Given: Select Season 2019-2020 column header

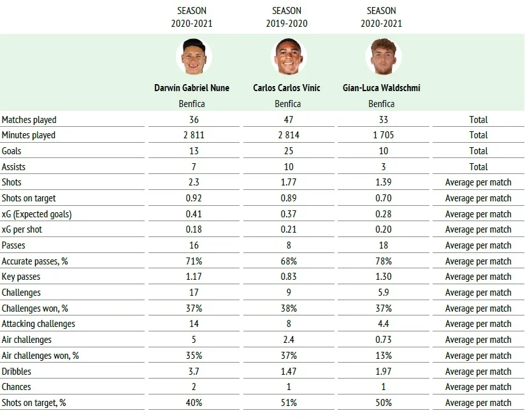Looking at the screenshot, I should 287,17.
